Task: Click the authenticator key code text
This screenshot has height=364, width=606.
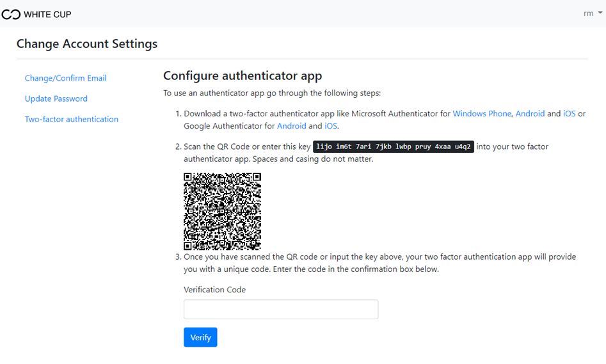Action: [394, 147]
